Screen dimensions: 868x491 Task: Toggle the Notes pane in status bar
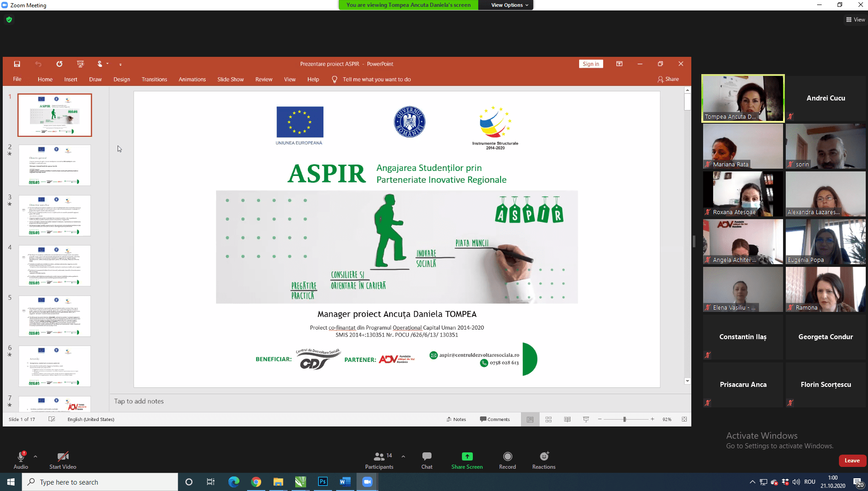click(x=456, y=419)
